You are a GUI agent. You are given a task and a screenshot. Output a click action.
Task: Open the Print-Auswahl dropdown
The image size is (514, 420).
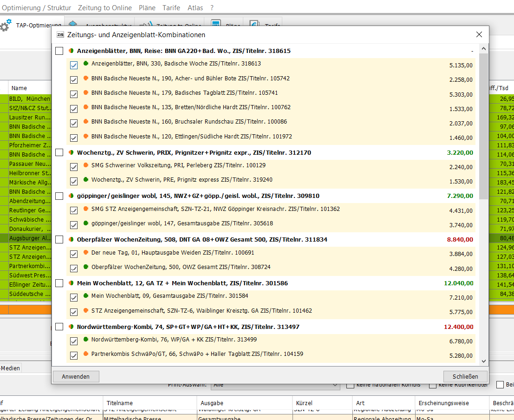(276, 385)
